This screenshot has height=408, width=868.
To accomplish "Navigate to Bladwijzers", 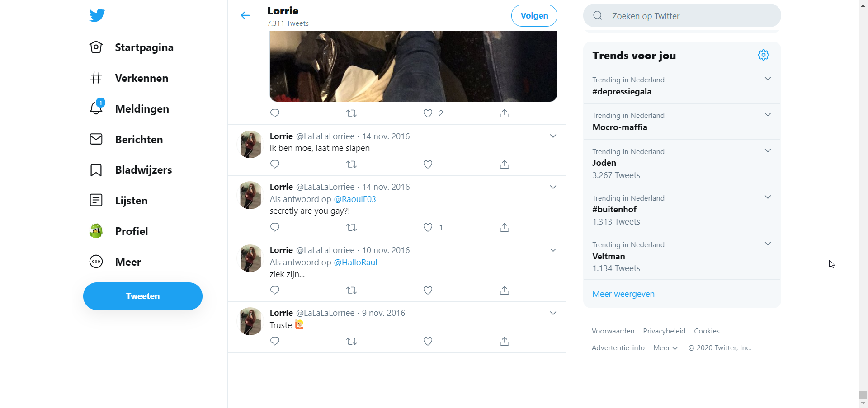I will (x=143, y=170).
